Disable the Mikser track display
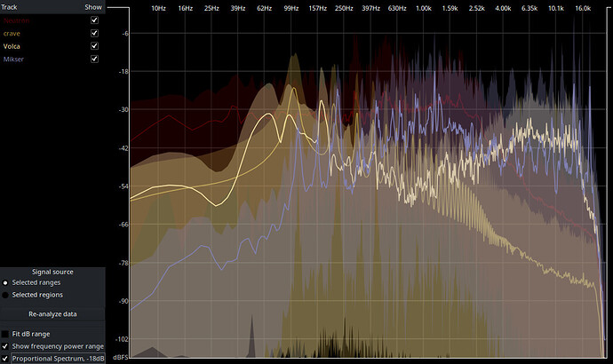The height and width of the screenshot is (364, 613). pos(94,59)
